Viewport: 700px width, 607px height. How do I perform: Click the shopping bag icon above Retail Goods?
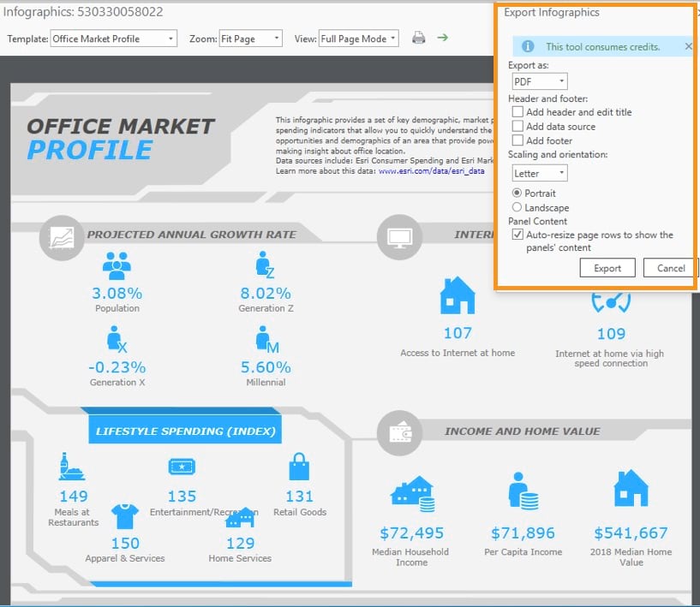pyautogui.click(x=299, y=467)
